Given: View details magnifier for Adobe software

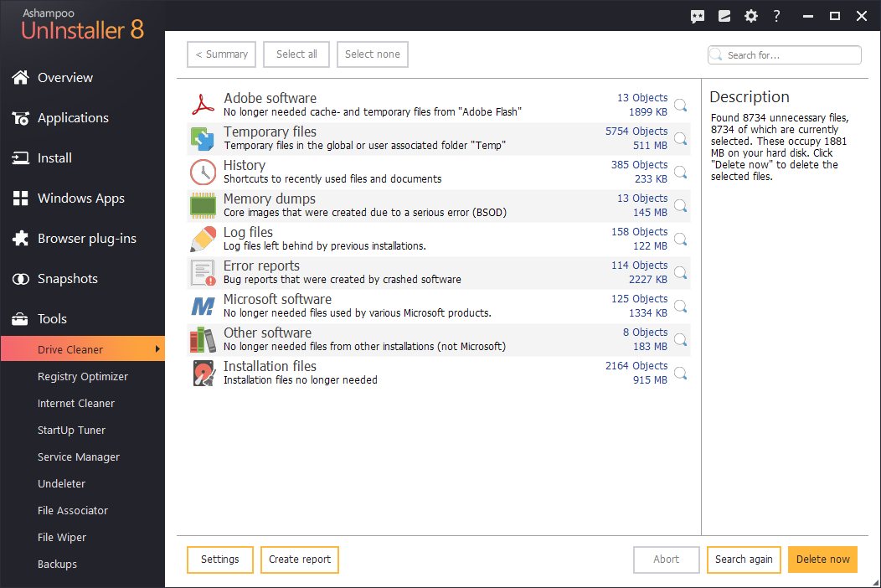Looking at the screenshot, I should pos(680,106).
